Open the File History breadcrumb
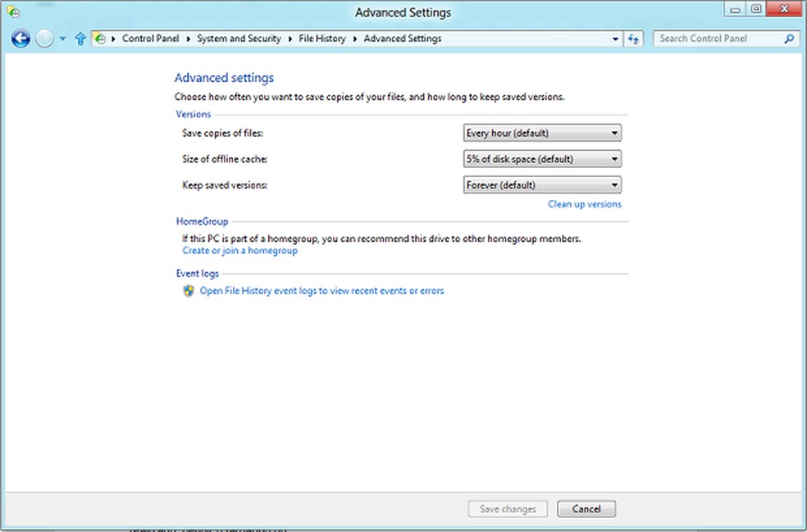This screenshot has height=532, width=807. pos(322,39)
